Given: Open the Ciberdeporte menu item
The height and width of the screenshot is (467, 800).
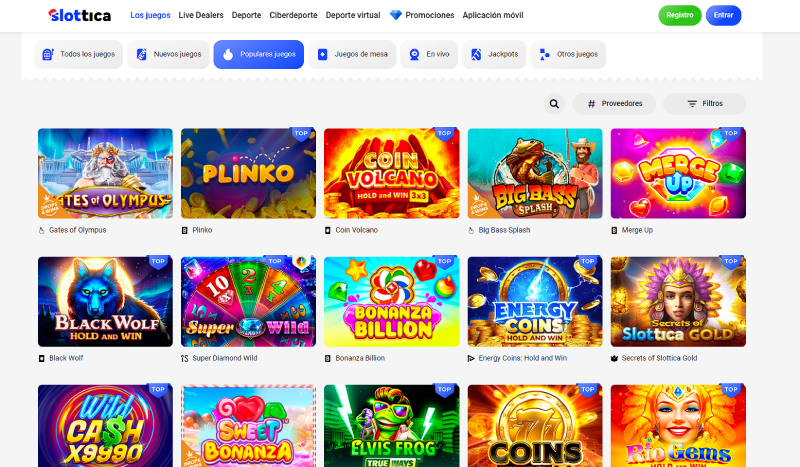Looking at the screenshot, I should point(293,15).
